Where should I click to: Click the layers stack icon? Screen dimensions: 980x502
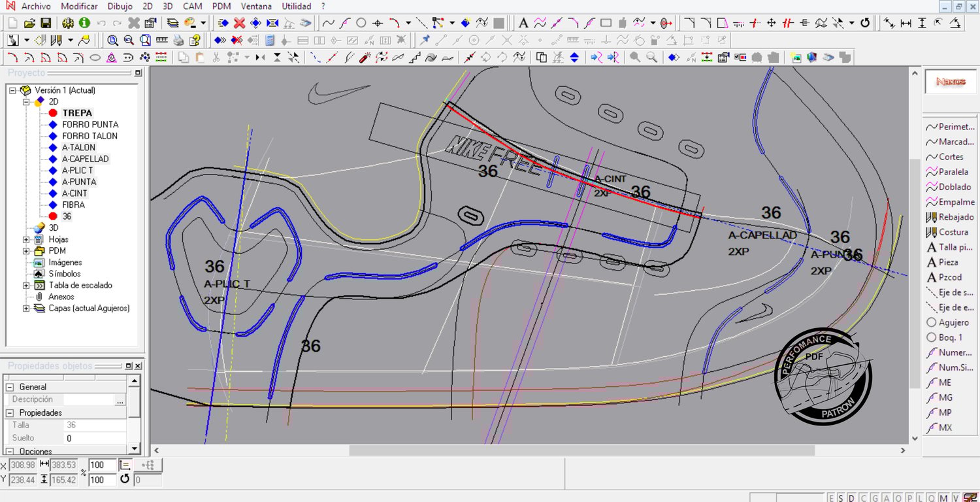[172, 23]
